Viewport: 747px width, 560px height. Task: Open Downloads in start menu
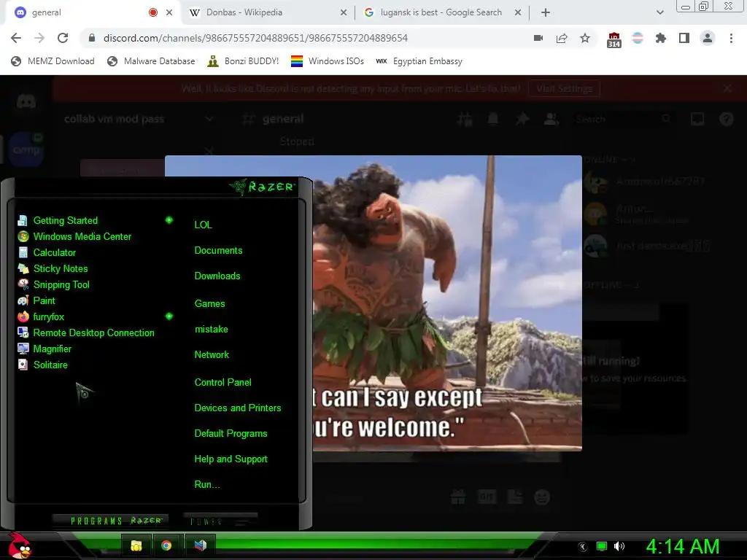pyautogui.click(x=217, y=276)
